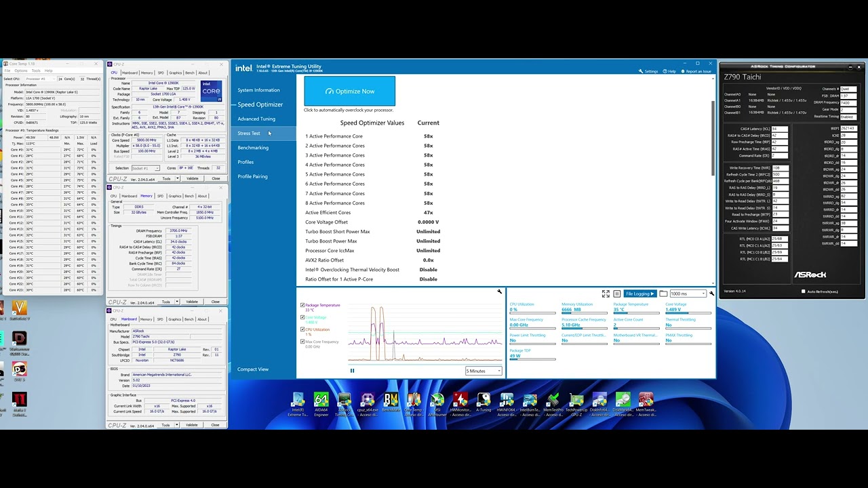
Task: Open the Tools dropdown in the CPU-Z Memory window
Action: pyautogui.click(x=167, y=302)
